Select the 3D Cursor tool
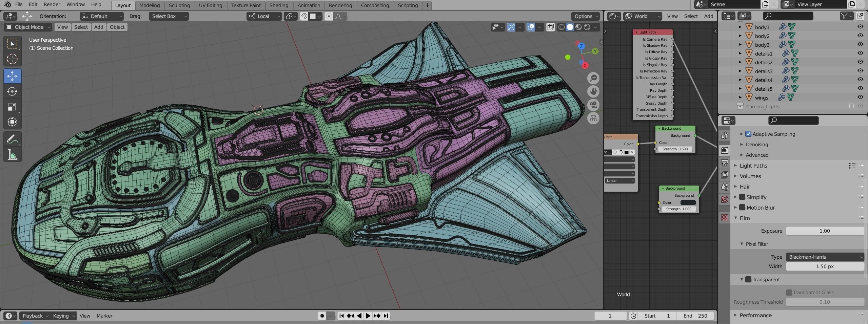The height and width of the screenshot is (324, 868). 12,59
